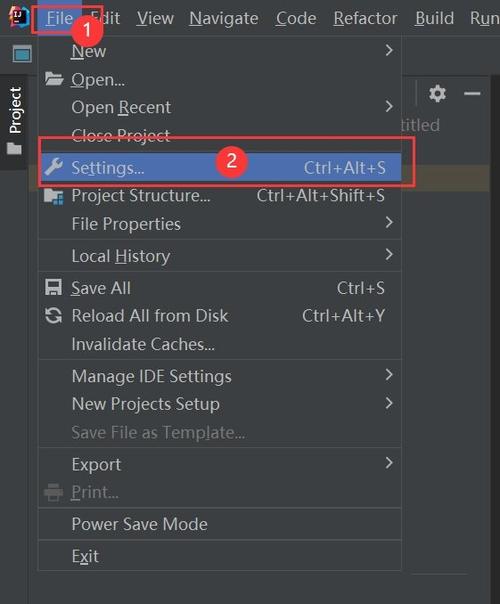Image resolution: width=500 pixels, height=604 pixels.
Task: Expand the New submenu arrow
Action: pyautogui.click(x=389, y=50)
